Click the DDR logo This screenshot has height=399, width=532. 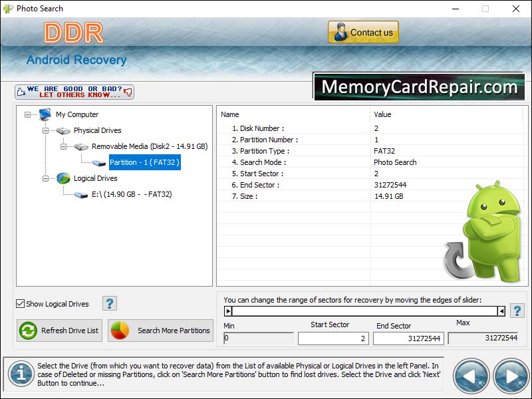[x=74, y=33]
